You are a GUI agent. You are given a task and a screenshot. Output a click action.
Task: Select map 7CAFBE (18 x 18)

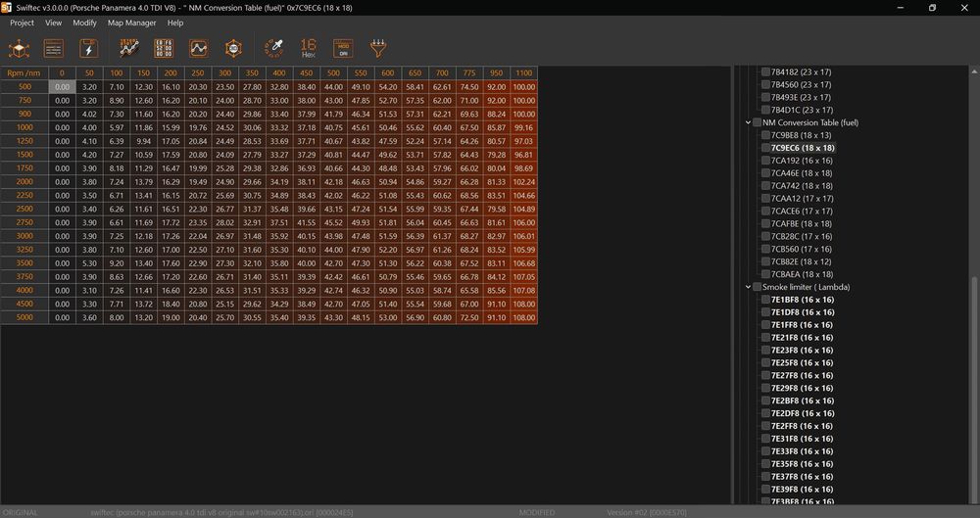click(802, 223)
